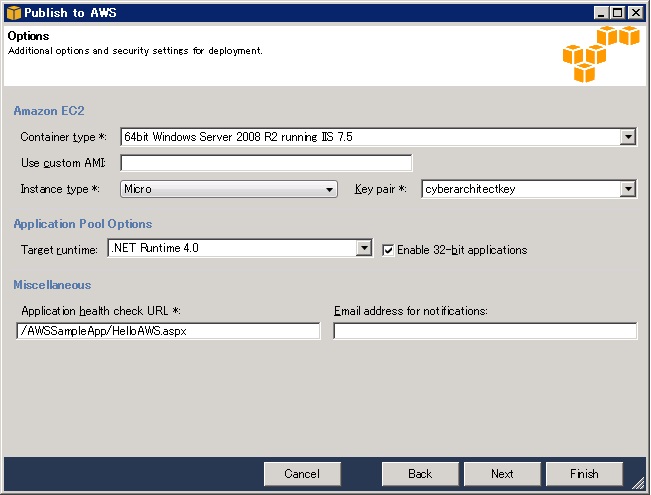Expand the Instance type Micro dropdown
Image resolution: width=651 pixels, height=495 pixels.
(229, 189)
